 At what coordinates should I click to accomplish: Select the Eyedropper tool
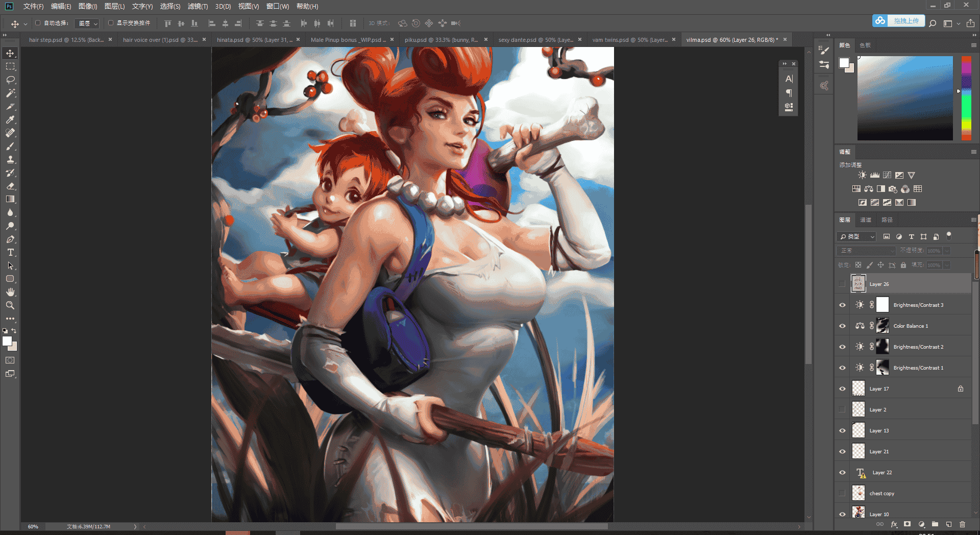10,119
